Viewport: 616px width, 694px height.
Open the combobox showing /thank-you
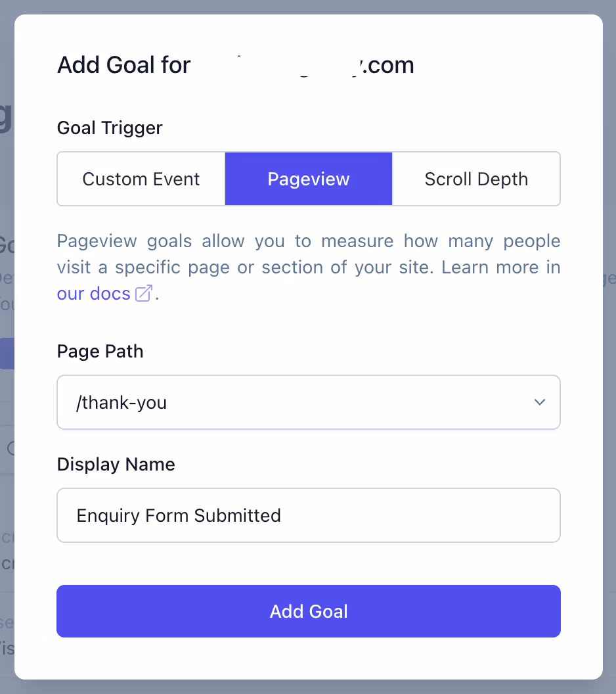click(x=308, y=402)
